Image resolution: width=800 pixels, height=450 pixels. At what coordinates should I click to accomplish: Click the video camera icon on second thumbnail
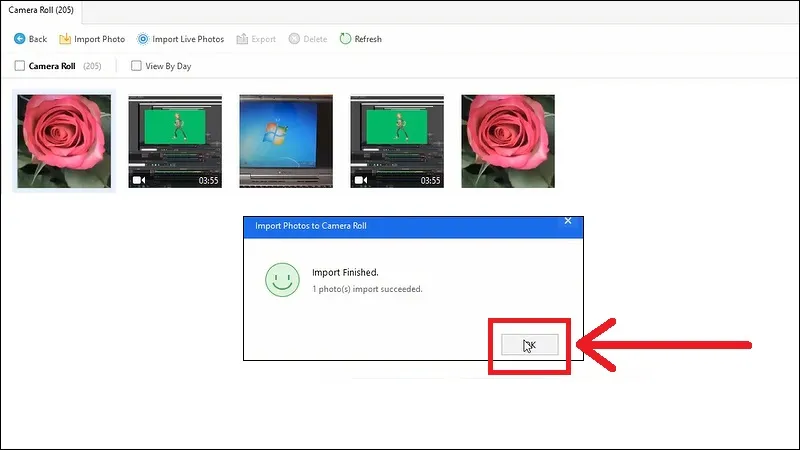pyautogui.click(x=139, y=180)
